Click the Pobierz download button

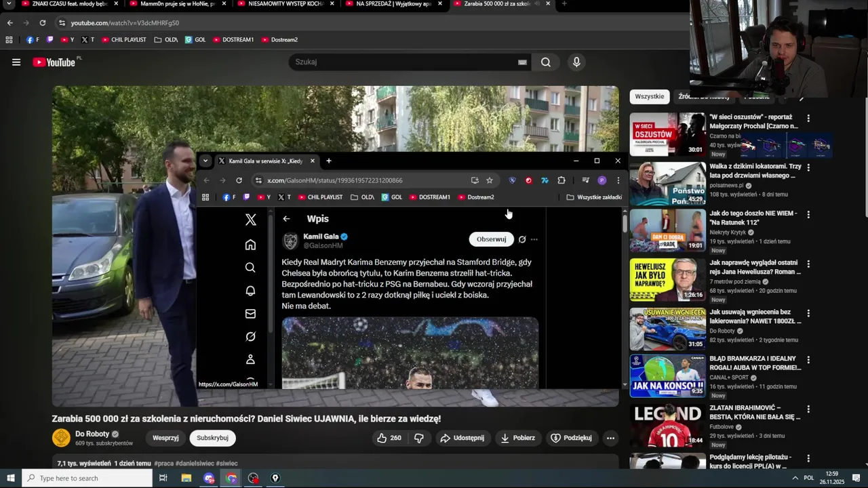coord(517,438)
